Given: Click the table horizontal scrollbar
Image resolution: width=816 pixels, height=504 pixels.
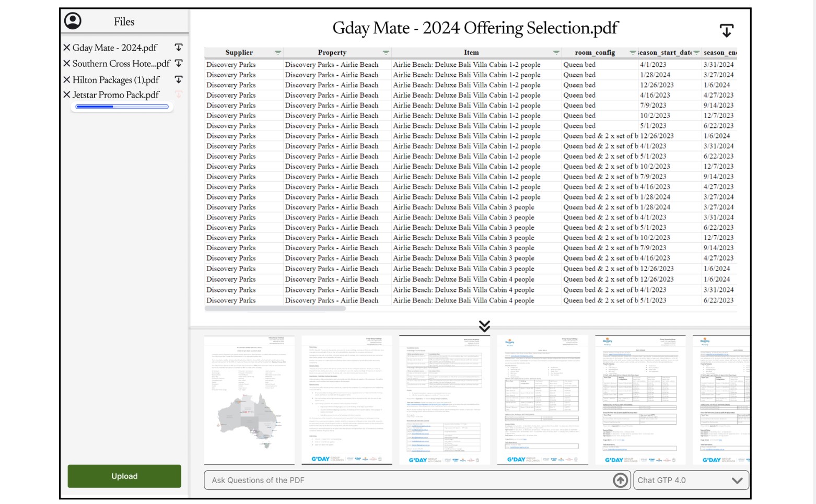Looking at the screenshot, I should coord(275,309).
